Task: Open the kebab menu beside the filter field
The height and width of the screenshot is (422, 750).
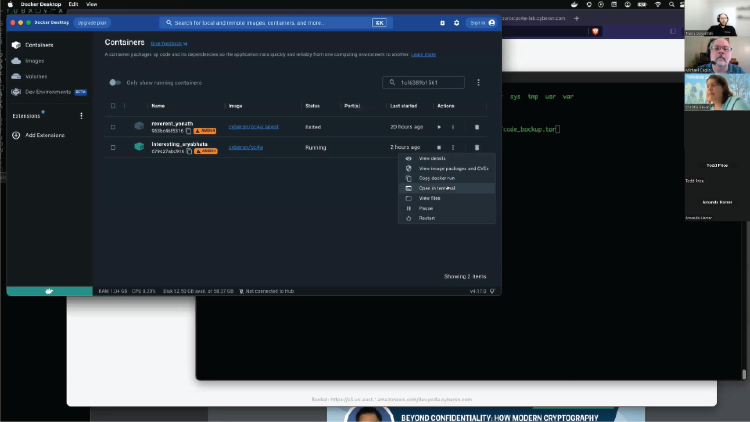Action: [x=478, y=83]
